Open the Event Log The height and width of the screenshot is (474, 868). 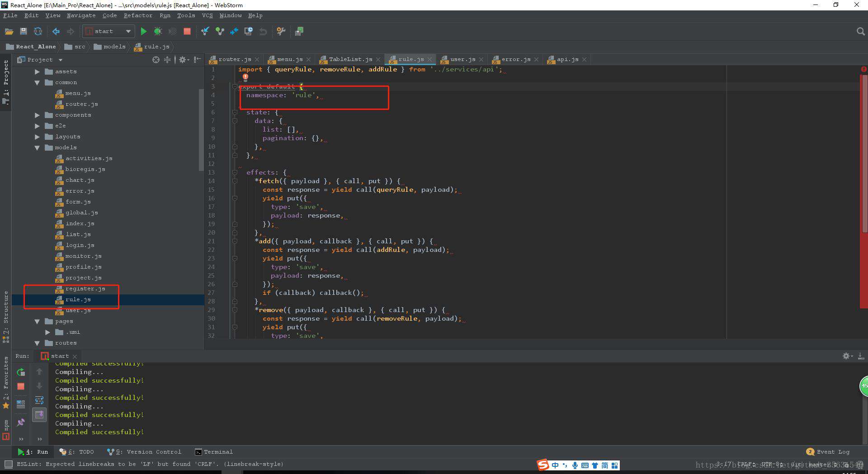(828, 452)
